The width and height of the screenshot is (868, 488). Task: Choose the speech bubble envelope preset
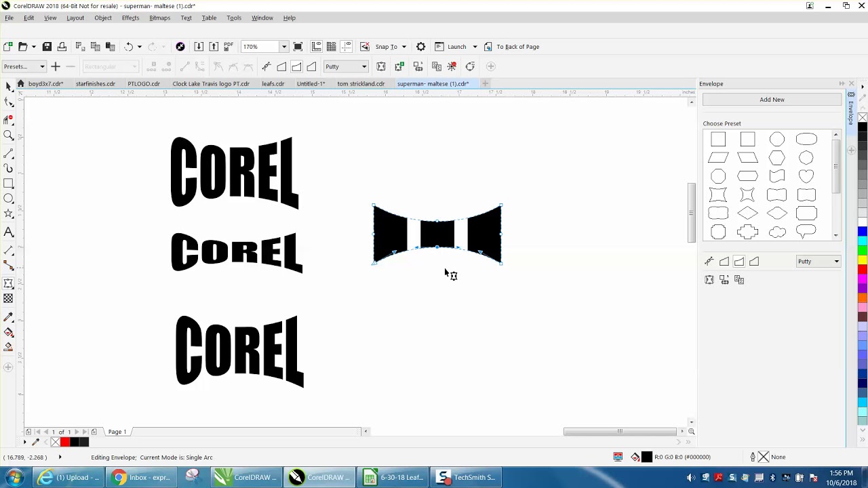tap(806, 232)
